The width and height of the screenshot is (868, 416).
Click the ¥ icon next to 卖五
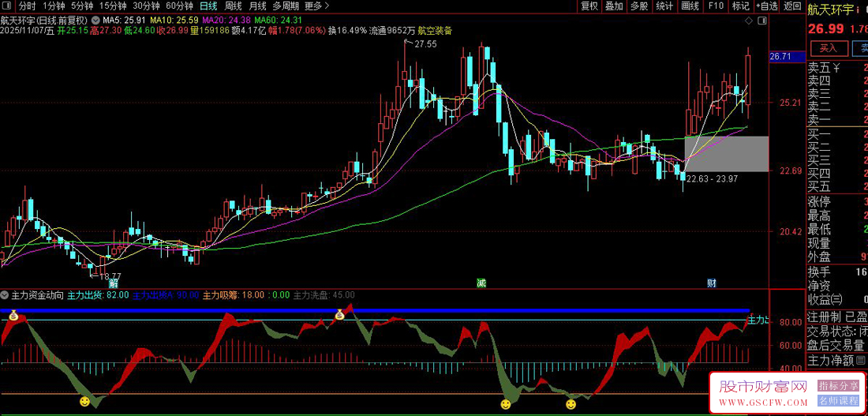click(836, 68)
